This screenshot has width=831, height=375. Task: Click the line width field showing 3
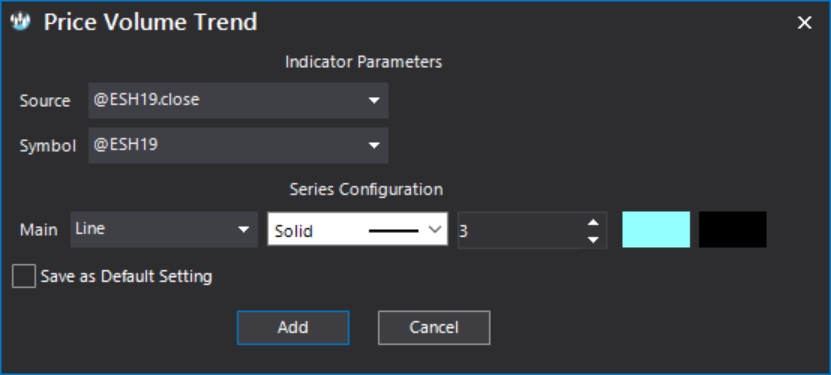click(522, 230)
